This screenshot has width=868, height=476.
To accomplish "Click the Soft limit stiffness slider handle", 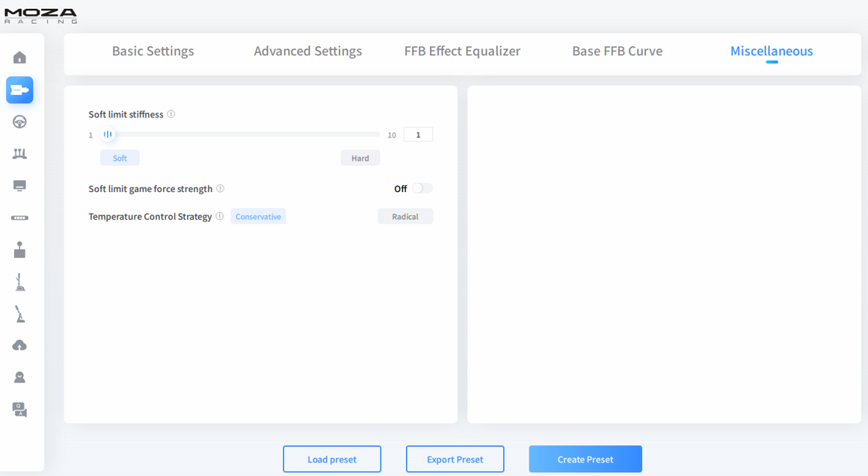I will 108,134.
